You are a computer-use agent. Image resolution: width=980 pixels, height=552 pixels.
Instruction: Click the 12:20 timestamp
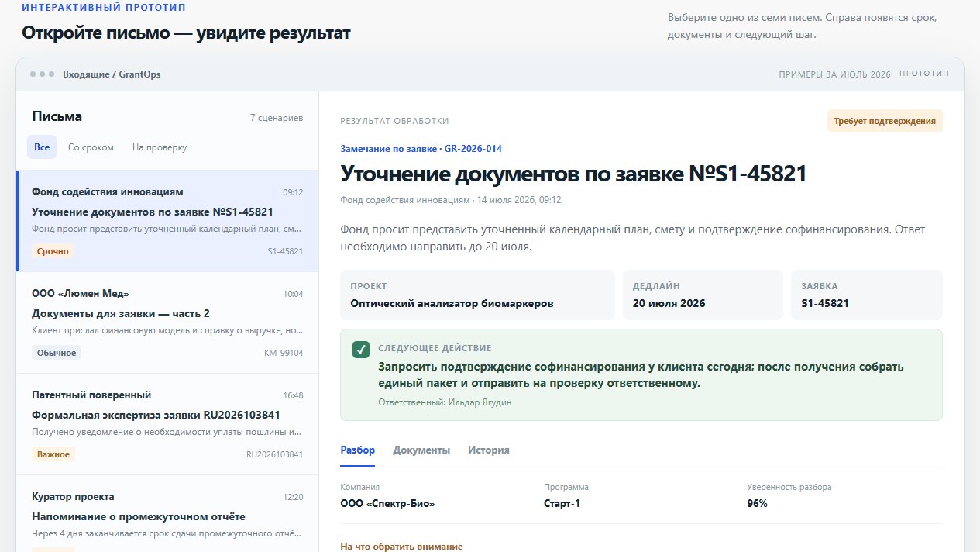click(x=293, y=497)
